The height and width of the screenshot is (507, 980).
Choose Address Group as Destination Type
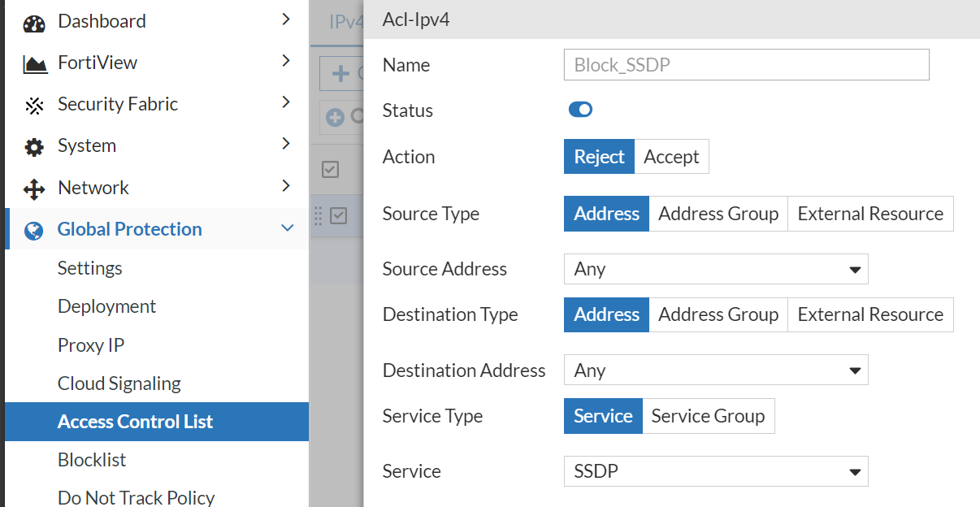[x=718, y=314]
